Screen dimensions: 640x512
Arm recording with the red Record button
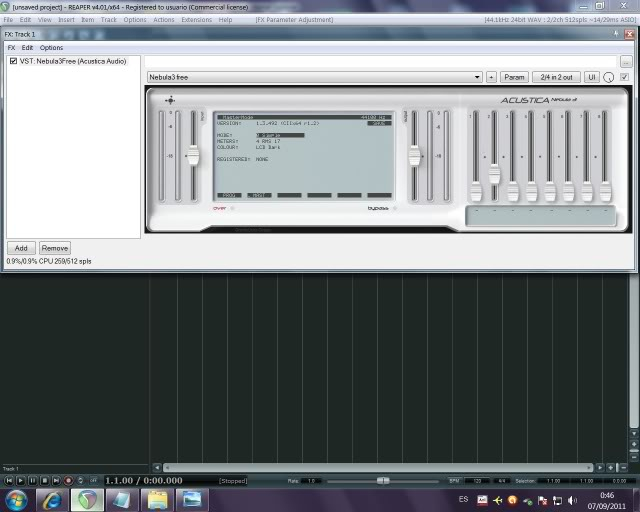tap(69, 481)
